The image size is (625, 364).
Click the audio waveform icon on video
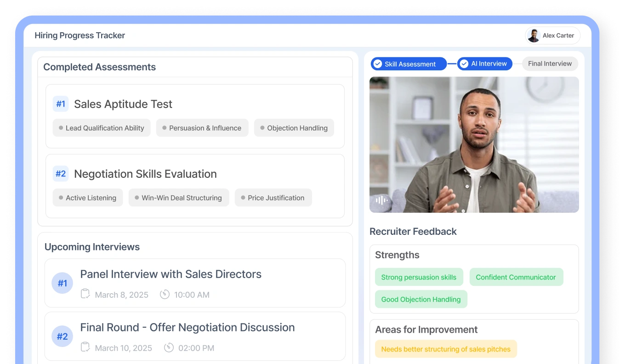(381, 200)
